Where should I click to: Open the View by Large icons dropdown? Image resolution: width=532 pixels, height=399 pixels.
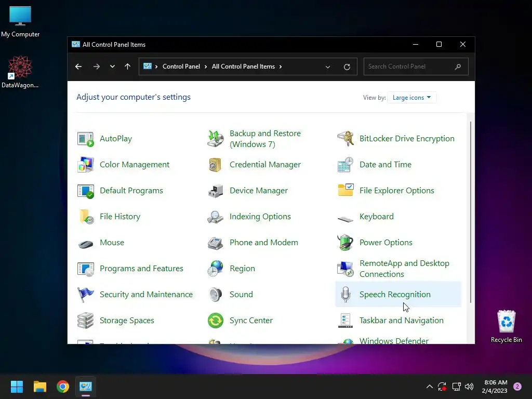coord(411,98)
